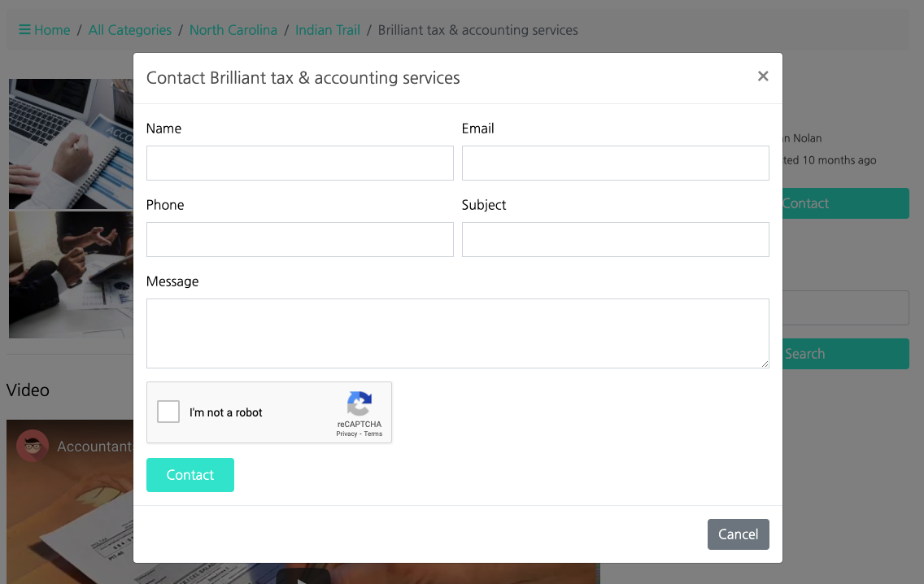Click the Name input field

tap(299, 163)
